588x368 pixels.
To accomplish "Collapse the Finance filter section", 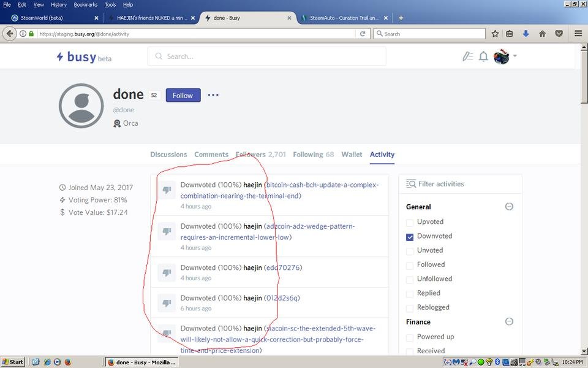I will (509, 321).
